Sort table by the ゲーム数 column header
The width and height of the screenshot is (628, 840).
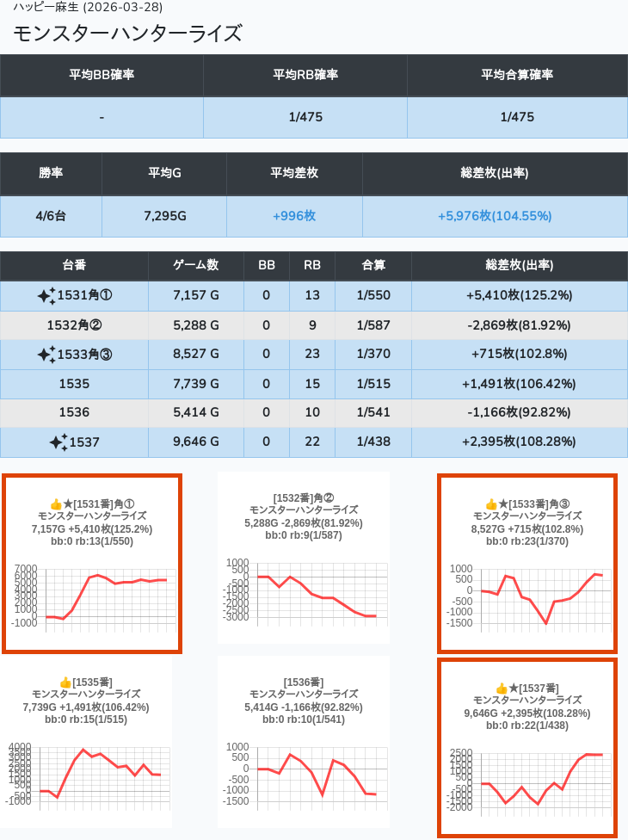point(196,266)
